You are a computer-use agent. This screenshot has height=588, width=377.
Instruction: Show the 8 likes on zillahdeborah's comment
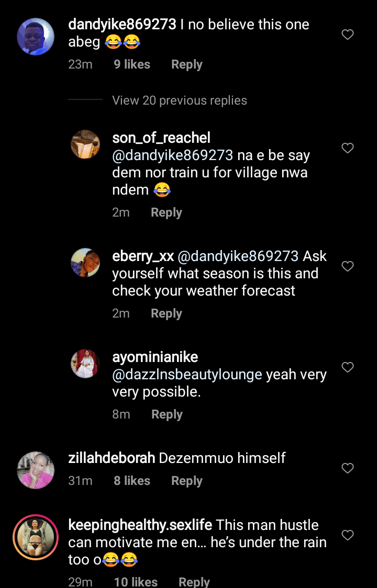tap(132, 481)
